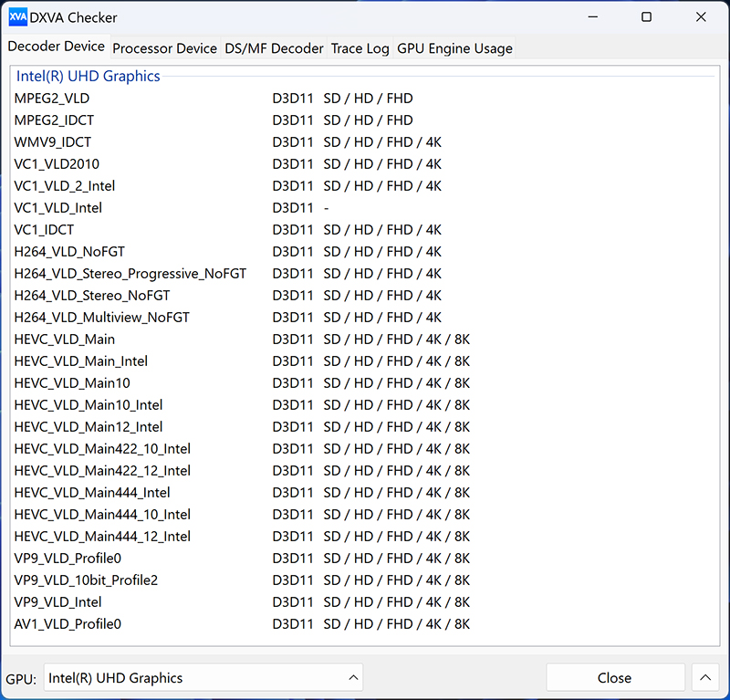Click the dash value of VC1_VLD_Intel

[327, 208]
